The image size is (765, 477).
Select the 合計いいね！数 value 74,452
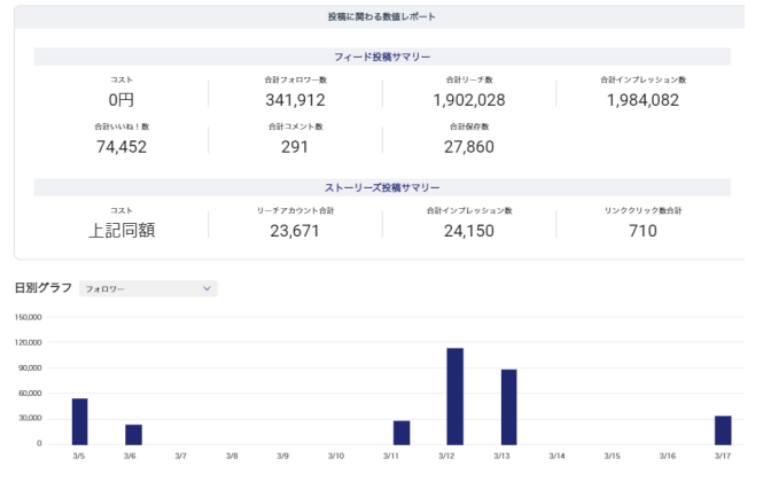121,147
